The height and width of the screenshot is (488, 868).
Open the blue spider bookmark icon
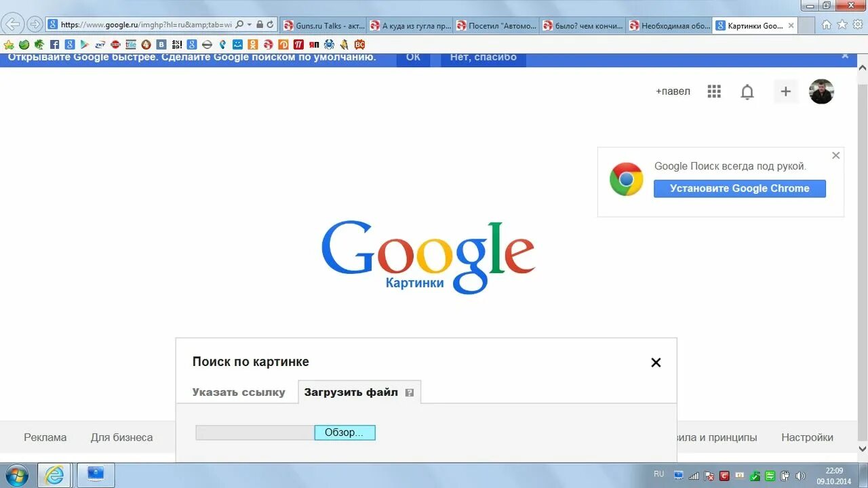pyautogui.click(x=329, y=45)
